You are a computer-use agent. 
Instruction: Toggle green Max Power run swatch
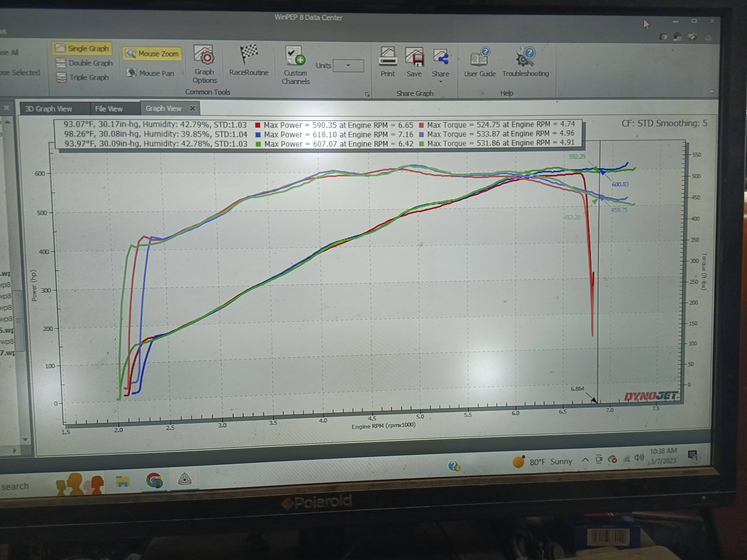(258, 144)
